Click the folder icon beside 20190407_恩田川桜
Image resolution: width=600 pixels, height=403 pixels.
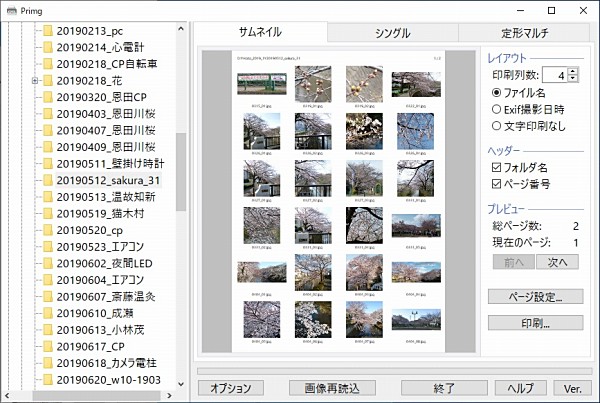[x=48, y=131]
